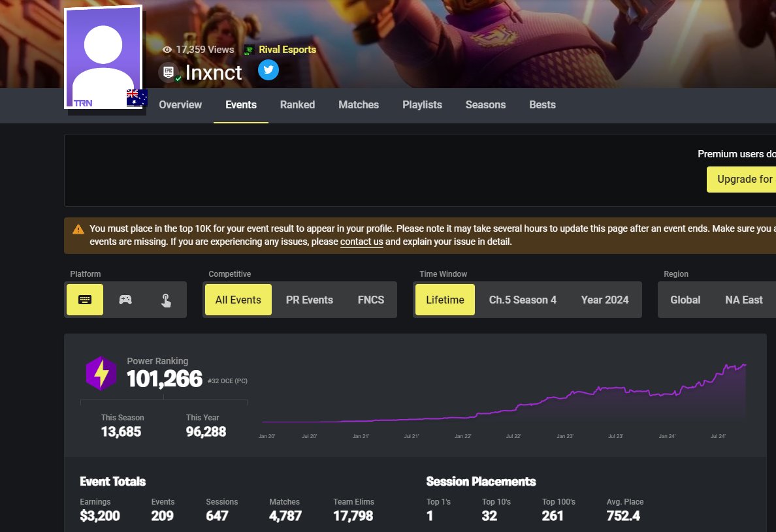This screenshot has width=776, height=532.
Task: Click the Jan 20' graph axis label
Action: pos(267,436)
